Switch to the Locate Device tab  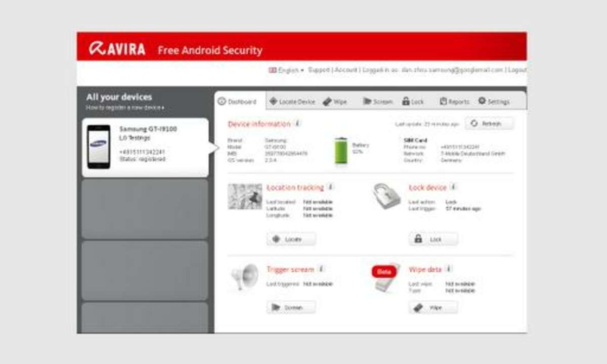(292, 101)
